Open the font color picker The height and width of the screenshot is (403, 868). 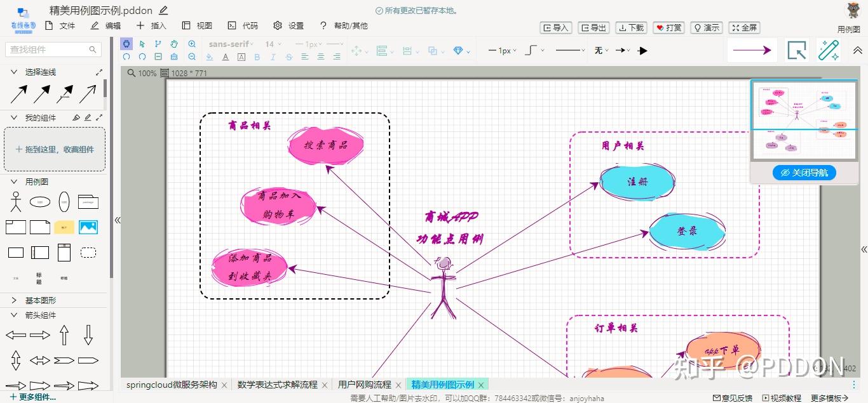tap(225, 56)
